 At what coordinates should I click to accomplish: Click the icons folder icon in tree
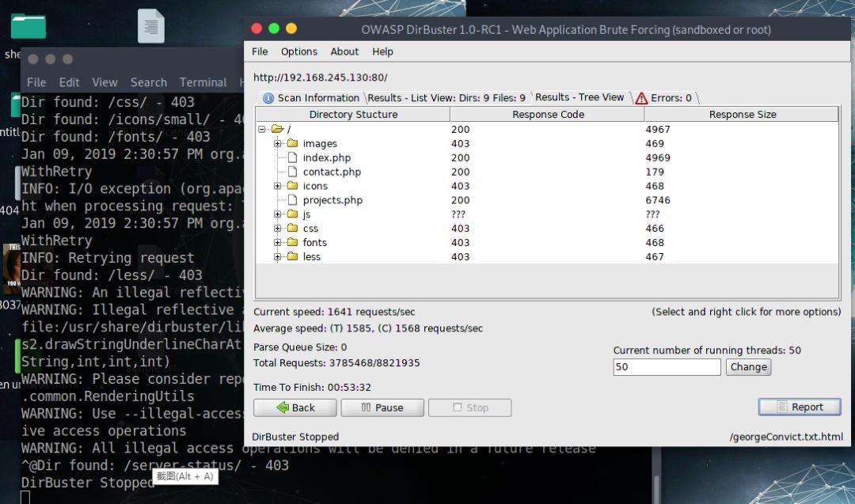point(293,186)
